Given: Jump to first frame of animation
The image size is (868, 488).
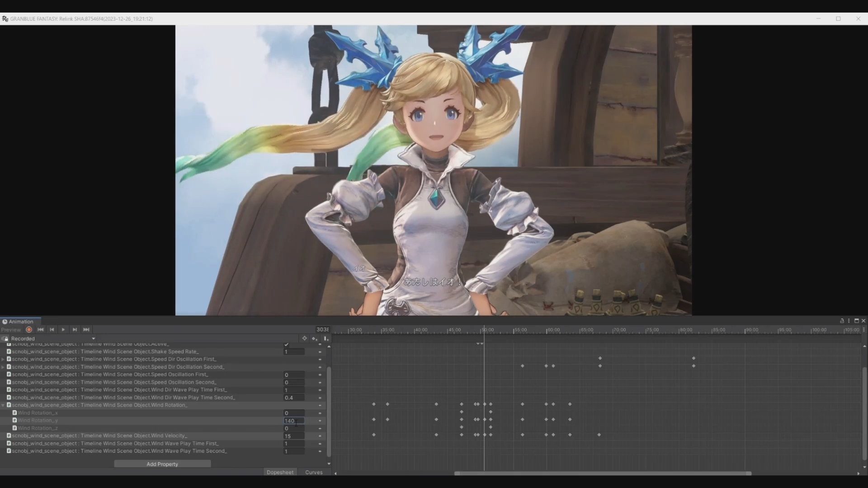Looking at the screenshot, I should tap(40, 330).
